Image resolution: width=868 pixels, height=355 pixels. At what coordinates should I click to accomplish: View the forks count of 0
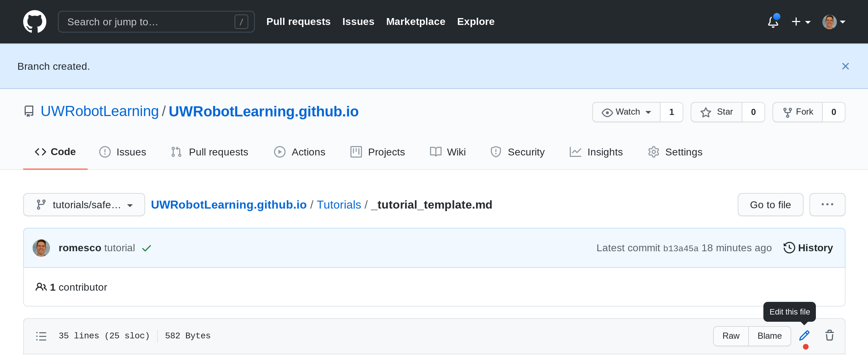[x=834, y=112]
